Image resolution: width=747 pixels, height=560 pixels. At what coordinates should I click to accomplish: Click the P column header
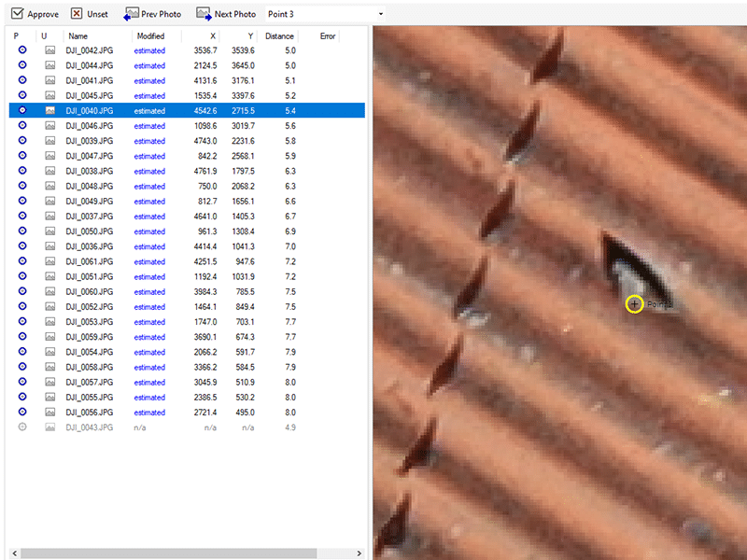(x=16, y=36)
